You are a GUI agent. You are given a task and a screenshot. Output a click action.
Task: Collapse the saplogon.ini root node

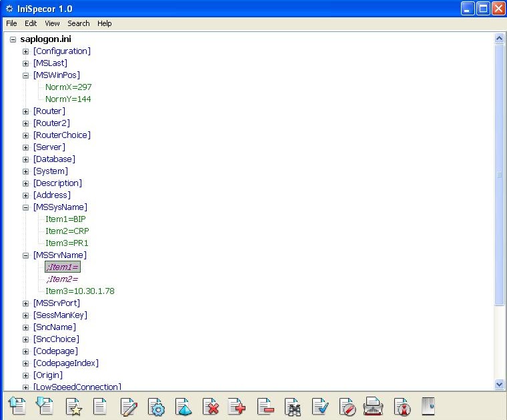13,40
